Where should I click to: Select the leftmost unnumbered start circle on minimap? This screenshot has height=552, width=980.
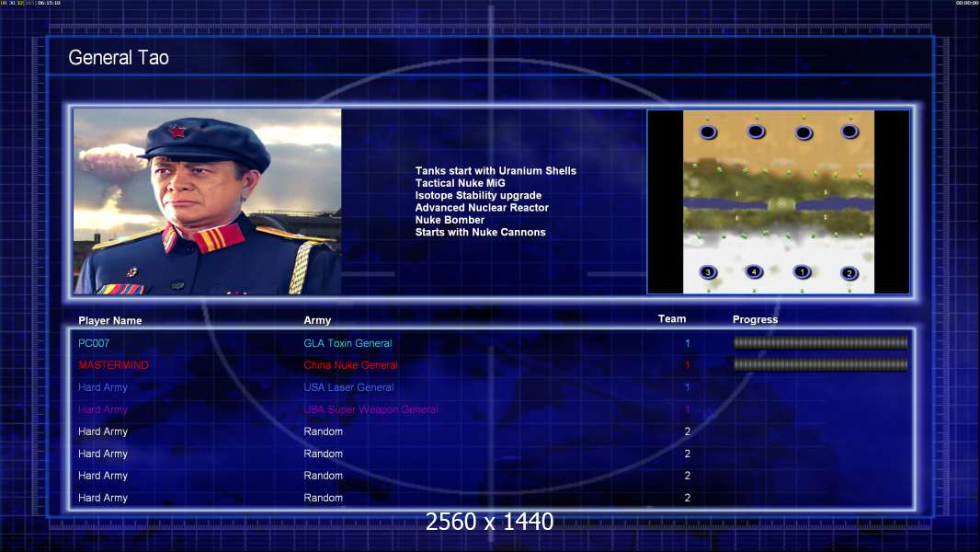tap(708, 132)
